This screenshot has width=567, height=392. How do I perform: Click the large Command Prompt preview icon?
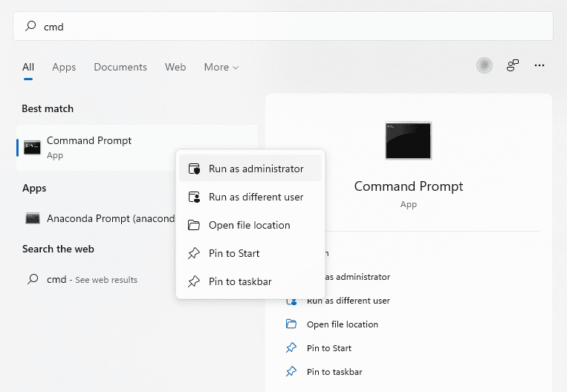(408, 141)
